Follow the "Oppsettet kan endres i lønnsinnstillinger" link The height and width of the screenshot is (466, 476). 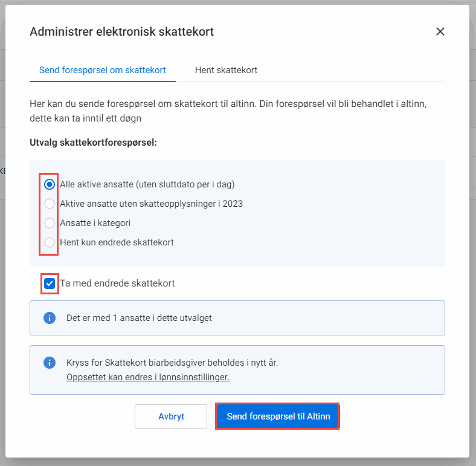pyautogui.click(x=147, y=377)
